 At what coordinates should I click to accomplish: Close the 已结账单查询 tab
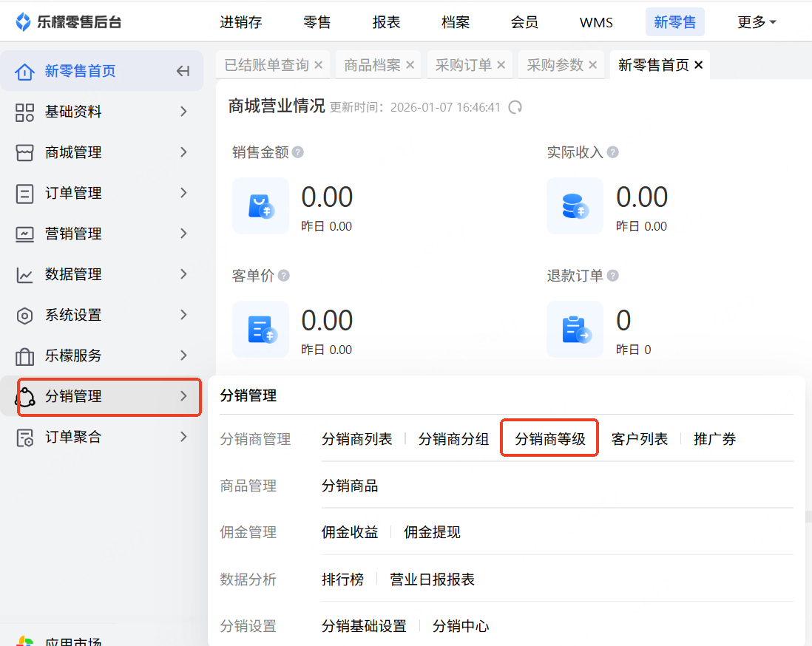[x=319, y=65]
